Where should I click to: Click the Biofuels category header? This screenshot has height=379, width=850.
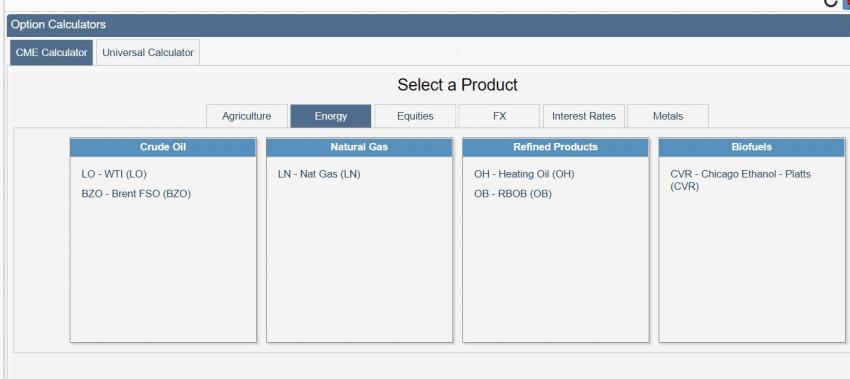click(752, 147)
